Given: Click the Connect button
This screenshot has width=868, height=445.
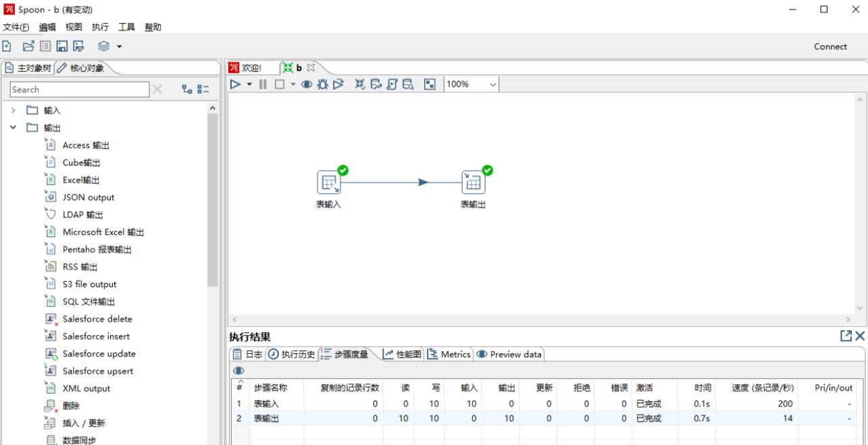Looking at the screenshot, I should 830,47.
